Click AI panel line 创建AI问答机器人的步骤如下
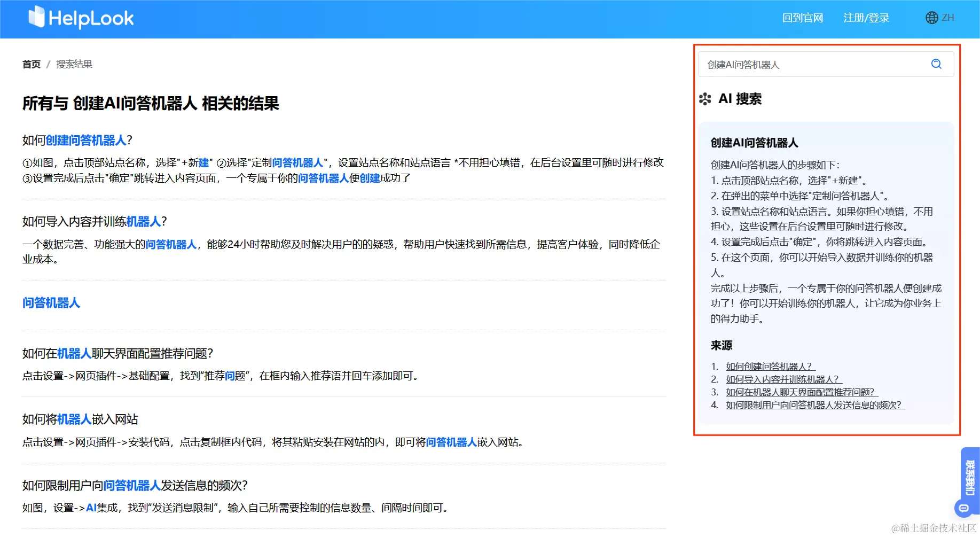 pos(775,165)
